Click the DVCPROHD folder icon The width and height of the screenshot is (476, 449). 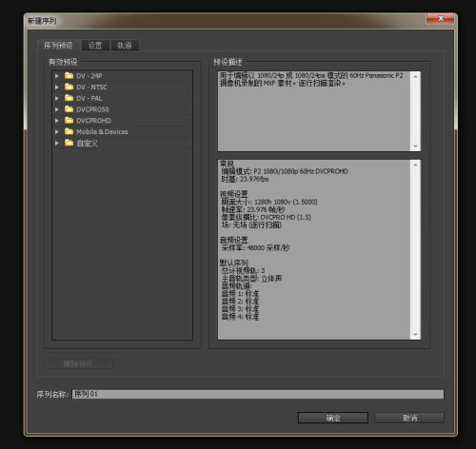pos(69,120)
